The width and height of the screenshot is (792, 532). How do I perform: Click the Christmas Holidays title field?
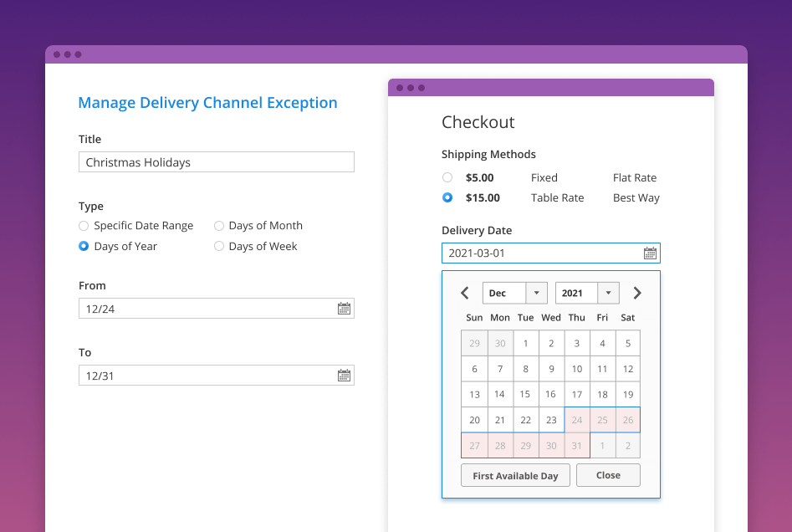[216, 161]
